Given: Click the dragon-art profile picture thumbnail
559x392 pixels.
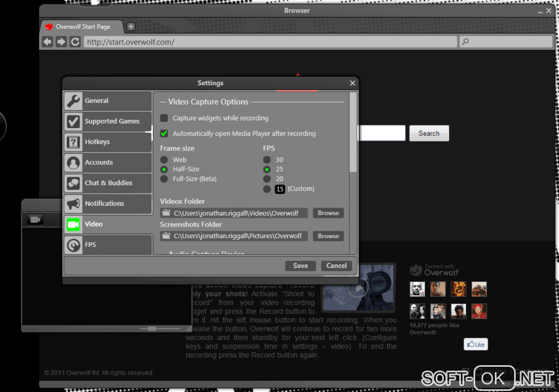Looking at the screenshot, I should click(459, 289).
